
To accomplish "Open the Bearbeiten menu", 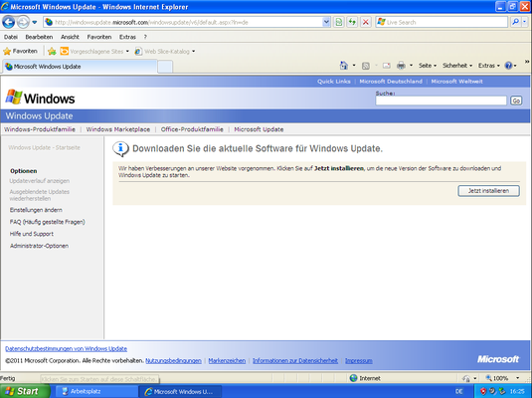I will pyautogui.click(x=39, y=37).
